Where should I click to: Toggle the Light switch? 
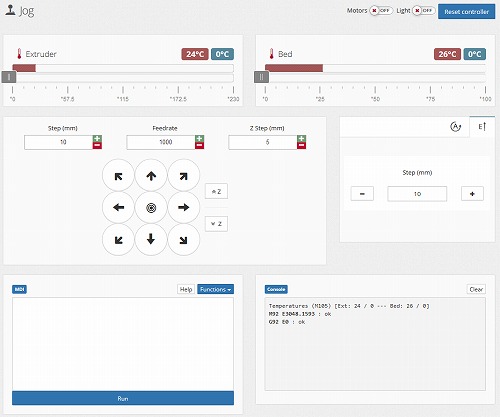click(x=424, y=11)
